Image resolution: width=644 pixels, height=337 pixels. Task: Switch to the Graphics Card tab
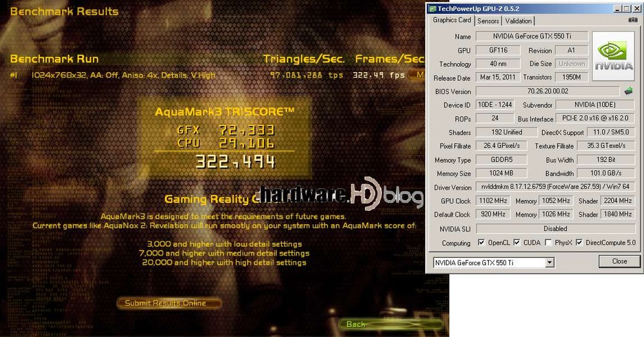(452, 20)
